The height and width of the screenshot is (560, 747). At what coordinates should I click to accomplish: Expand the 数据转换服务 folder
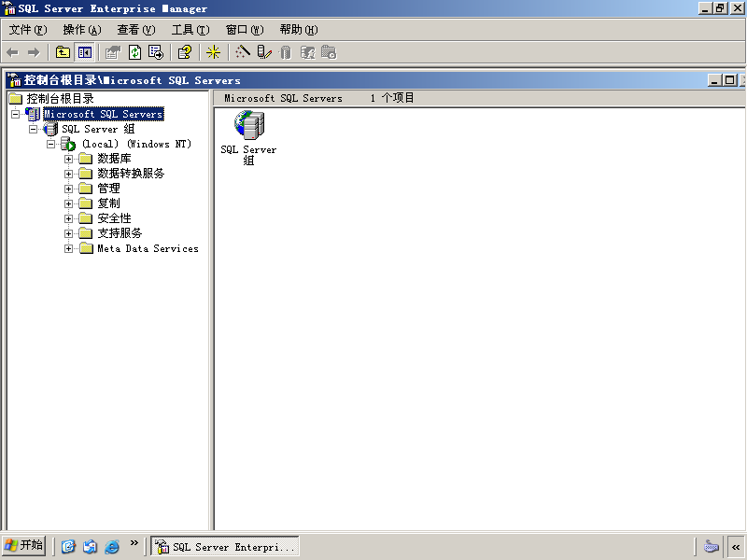(68, 174)
